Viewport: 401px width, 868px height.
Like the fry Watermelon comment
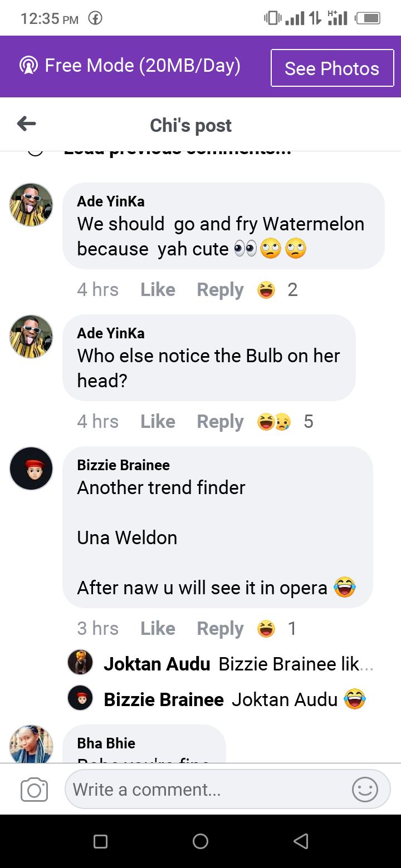point(158,290)
